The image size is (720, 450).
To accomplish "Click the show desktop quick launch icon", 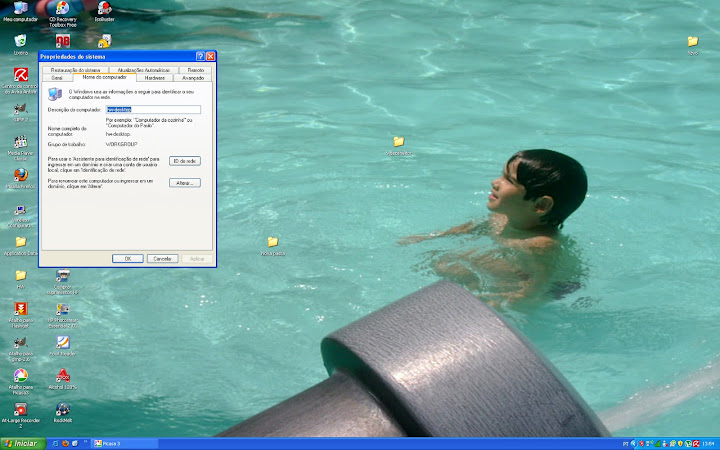I will [x=75, y=444].
